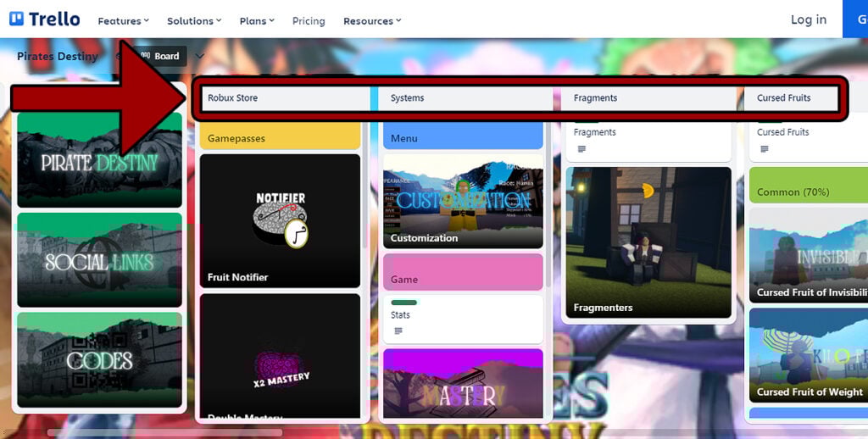Viewport: 868px width, 439px height.
Task: Click the green label on Stats card
Action: [403, 303]
